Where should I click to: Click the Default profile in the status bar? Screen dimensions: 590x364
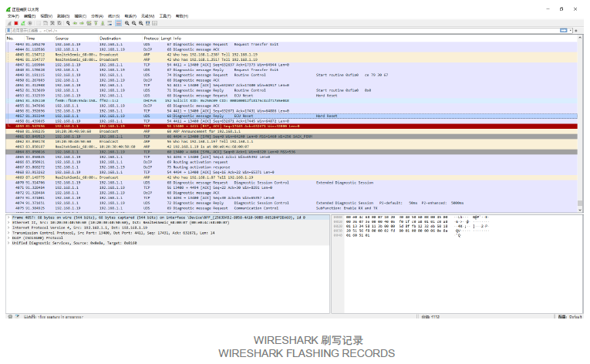570,317
